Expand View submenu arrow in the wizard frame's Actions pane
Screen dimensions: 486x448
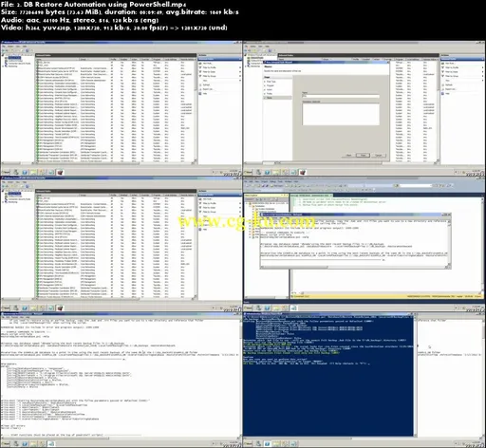pos(482,80)
